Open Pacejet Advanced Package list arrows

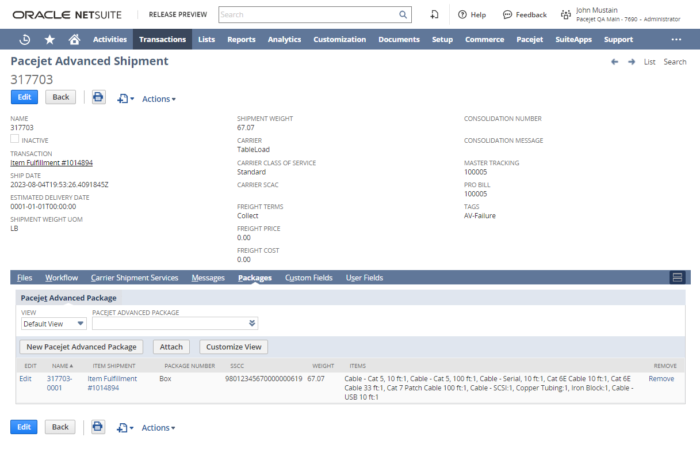coord(252,323)
